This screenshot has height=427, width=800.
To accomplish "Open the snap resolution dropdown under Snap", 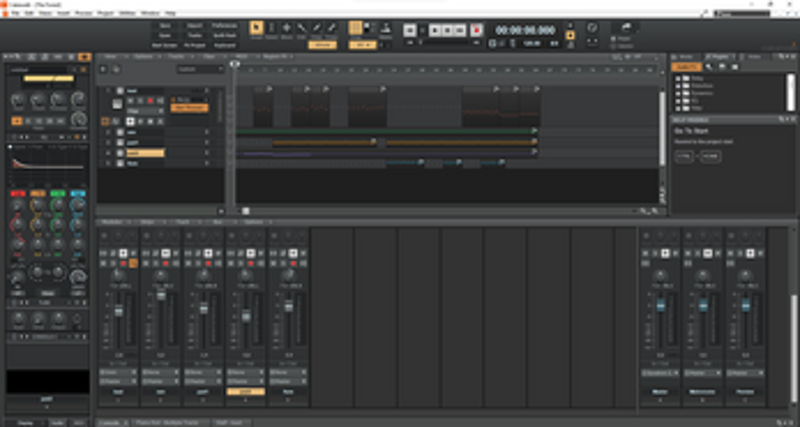I will pyautogui.click(x=363, y=45).
